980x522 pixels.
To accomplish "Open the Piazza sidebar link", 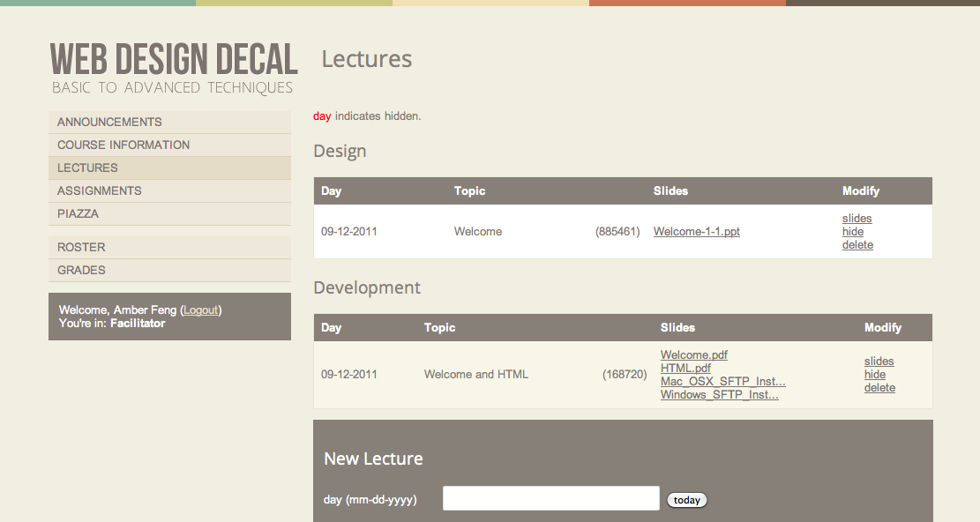I will [169, 213].
